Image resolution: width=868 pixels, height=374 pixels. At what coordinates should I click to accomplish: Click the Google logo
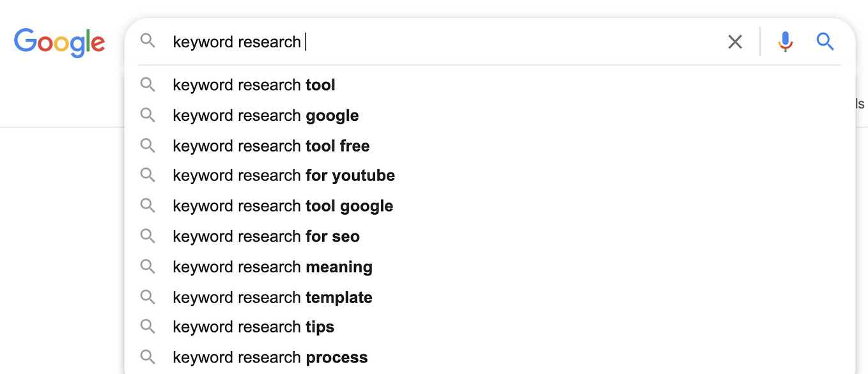click(x=59, y=42)
